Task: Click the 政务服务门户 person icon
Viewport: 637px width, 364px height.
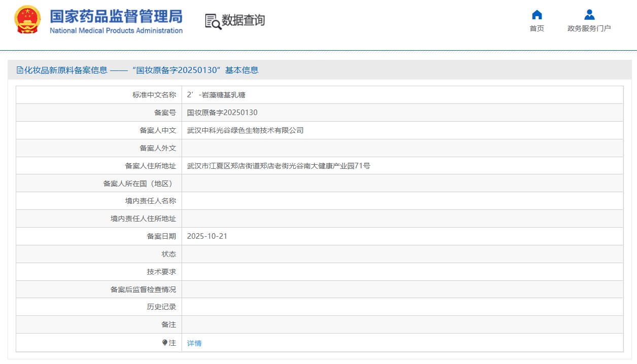Action: tap(589, 15)
